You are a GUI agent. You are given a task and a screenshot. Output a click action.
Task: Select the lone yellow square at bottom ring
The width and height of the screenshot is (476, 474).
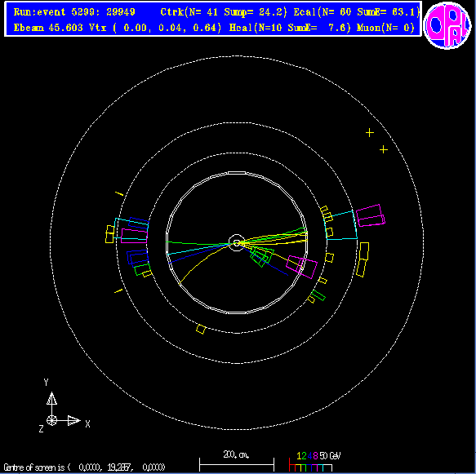(201, 329)
